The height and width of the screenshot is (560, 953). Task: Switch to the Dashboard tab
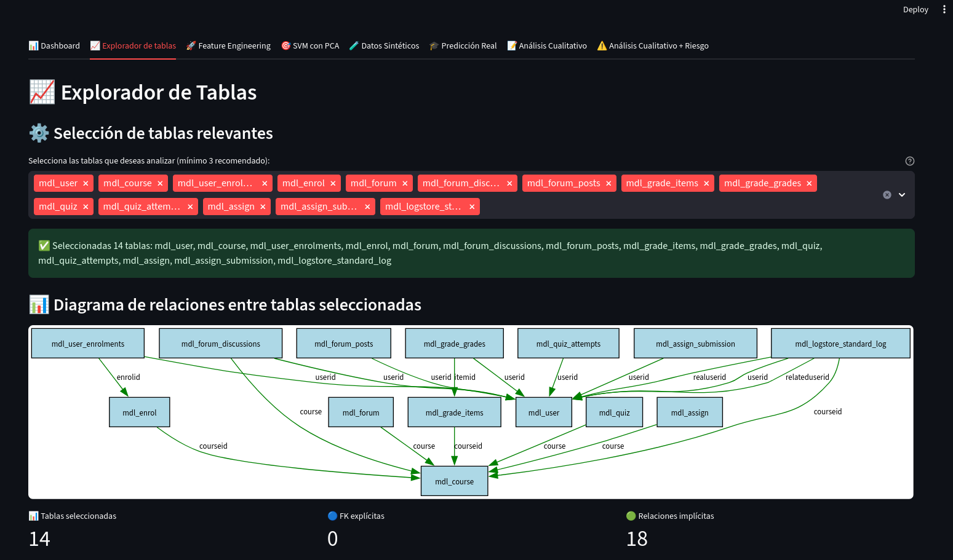(54, 45)
